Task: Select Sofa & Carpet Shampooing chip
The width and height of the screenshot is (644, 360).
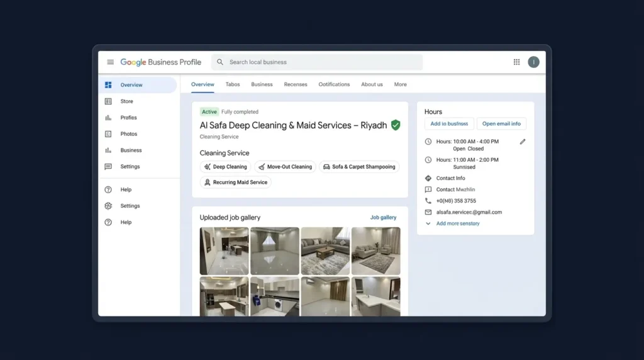Action: pyautogui.click(x=359, y=167)
